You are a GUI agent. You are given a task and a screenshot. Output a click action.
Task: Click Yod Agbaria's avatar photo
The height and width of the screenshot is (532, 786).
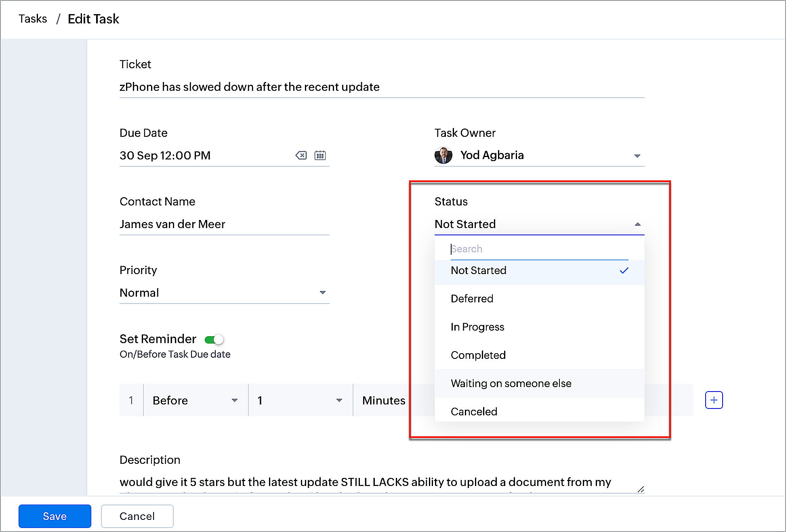443,155
